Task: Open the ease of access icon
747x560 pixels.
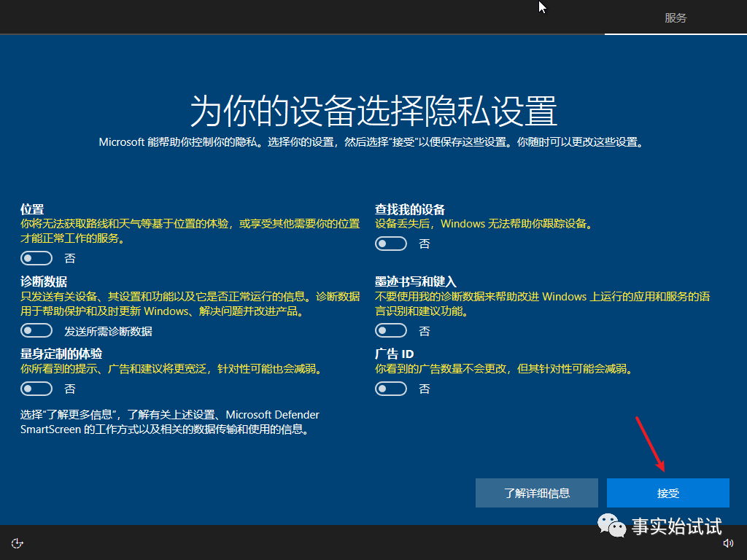Action: 18,543
